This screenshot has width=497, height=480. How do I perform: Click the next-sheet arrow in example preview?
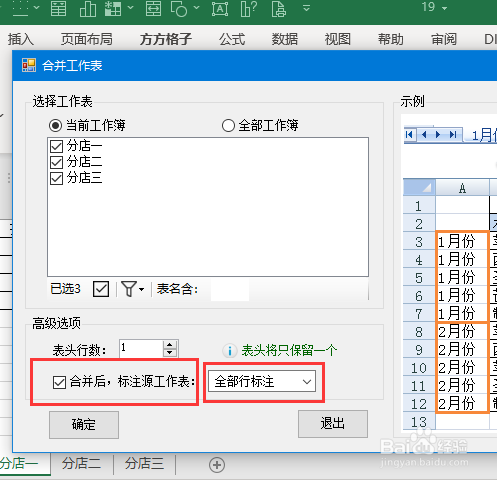[x=438, y=135]
